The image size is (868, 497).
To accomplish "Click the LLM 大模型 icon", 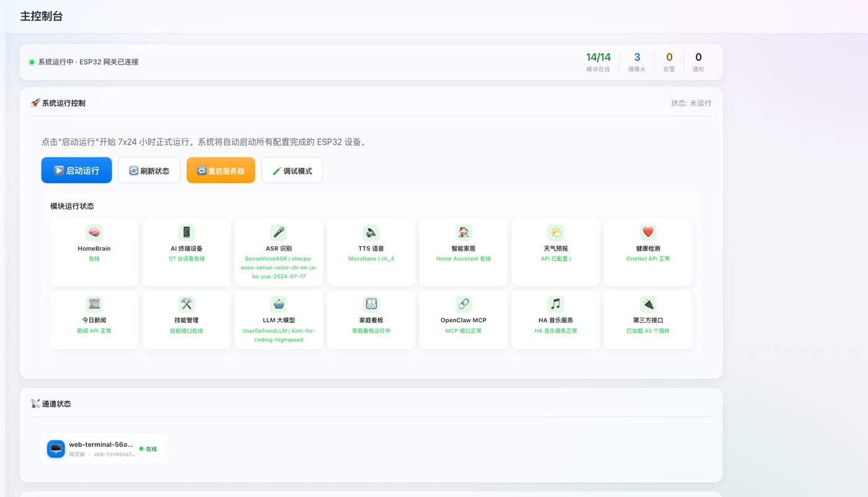I will [279, 304].
